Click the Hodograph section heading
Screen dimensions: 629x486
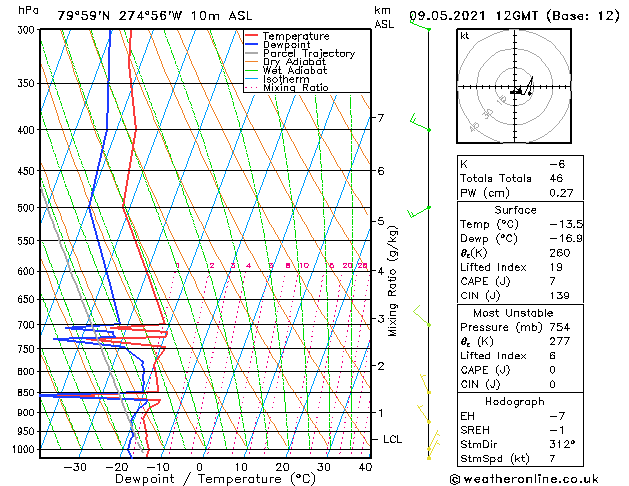pos(515,401)
